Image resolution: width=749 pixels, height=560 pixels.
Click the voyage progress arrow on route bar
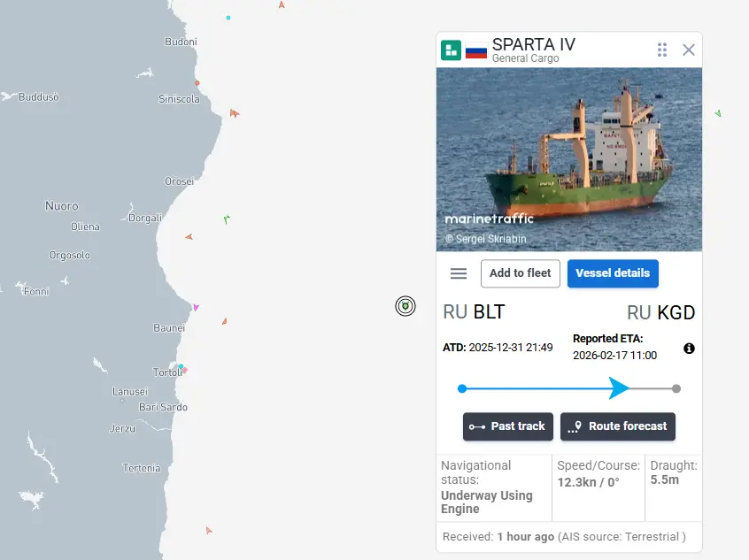click(619, 388)
